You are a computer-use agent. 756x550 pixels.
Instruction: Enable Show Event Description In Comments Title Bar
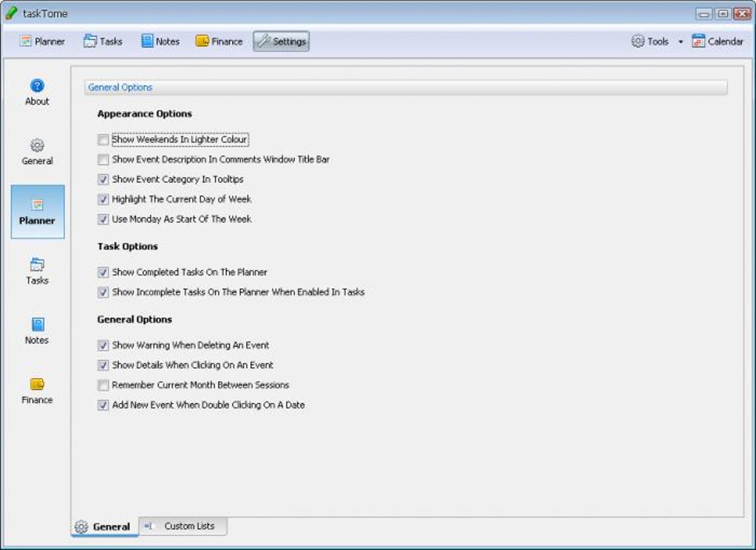[x=103, y=159]
